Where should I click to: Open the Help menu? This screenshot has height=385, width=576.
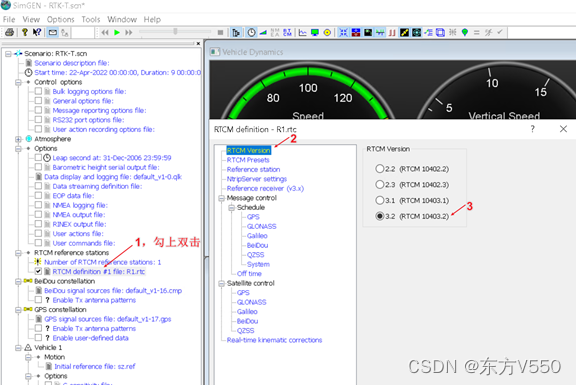click(152, 19)
